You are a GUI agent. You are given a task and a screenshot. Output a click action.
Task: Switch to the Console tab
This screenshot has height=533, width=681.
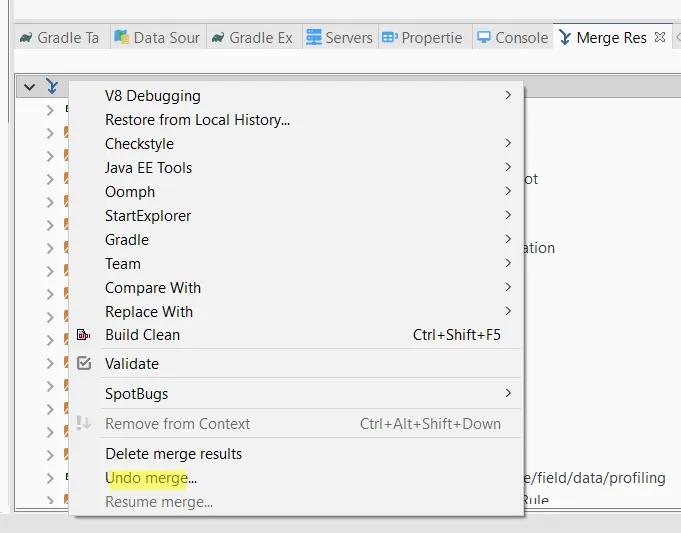tap(513, 38)
